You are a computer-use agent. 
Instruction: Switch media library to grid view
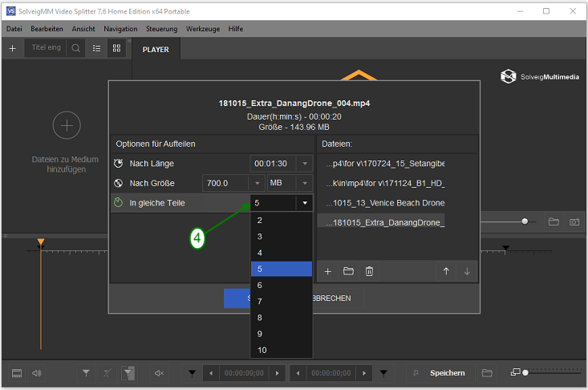(116, 48)
